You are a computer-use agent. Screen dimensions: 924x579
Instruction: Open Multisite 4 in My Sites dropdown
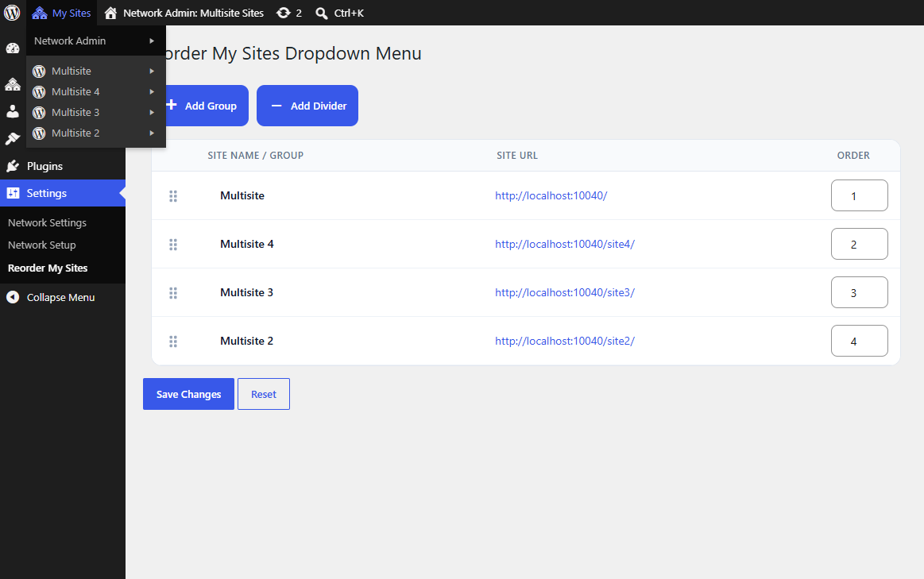pos(95,91)
